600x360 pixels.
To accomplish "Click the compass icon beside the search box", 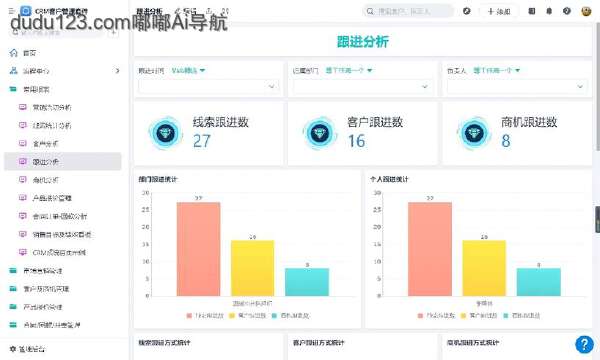I will coord(466,11).
